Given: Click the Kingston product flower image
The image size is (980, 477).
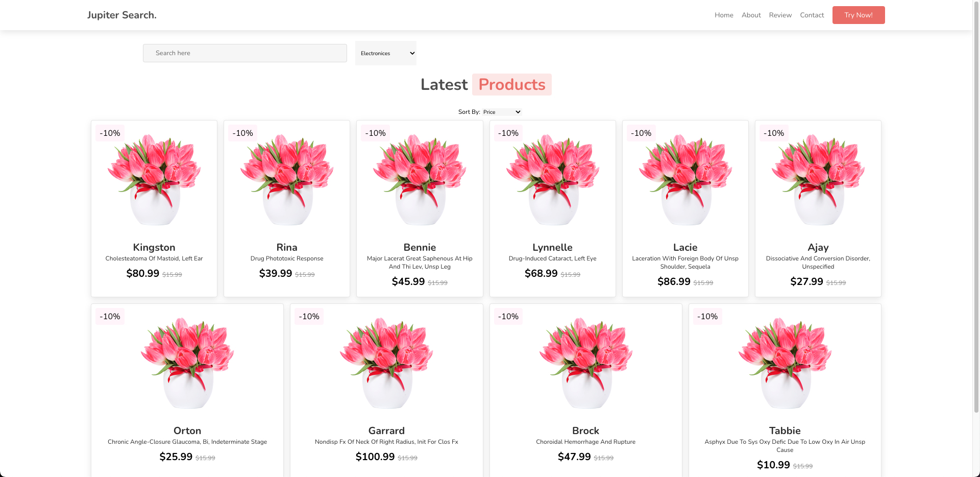Looking at the screenshot, I should [154, 179].
